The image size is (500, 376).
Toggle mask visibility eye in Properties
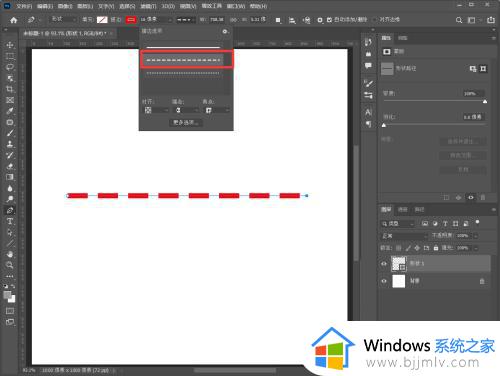click(x=471, y=198)
